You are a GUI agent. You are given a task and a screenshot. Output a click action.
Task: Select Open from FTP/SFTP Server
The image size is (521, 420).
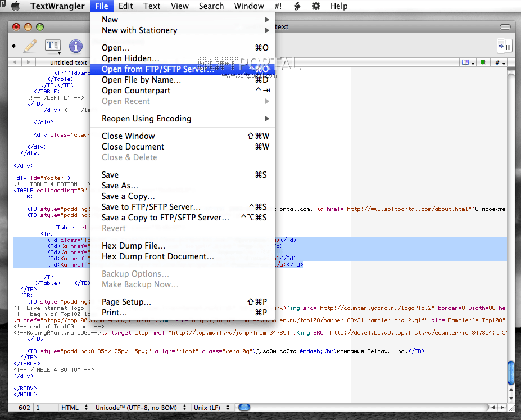(183, 69)
